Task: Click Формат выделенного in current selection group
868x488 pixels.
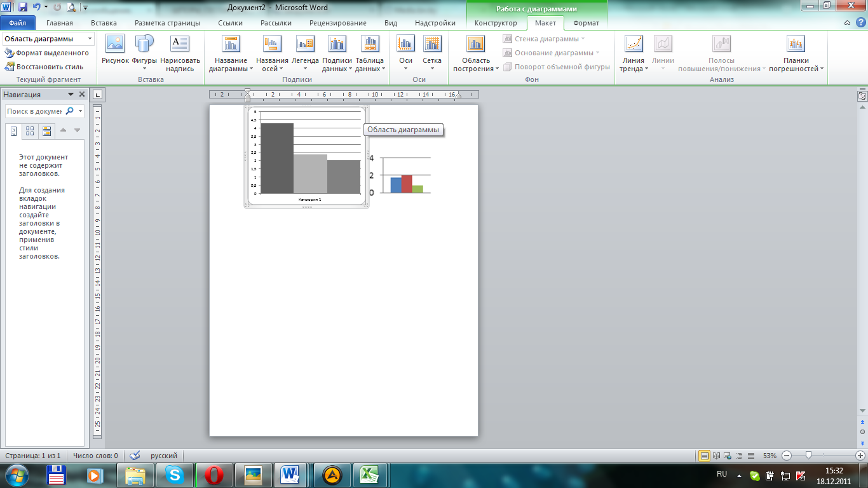Action: click(x=47, y=53)
